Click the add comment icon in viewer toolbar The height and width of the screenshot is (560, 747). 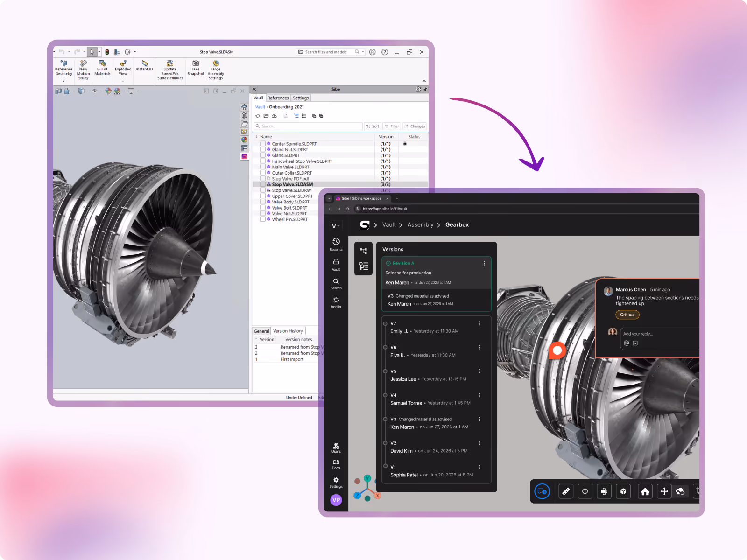(x=542, y=491)
